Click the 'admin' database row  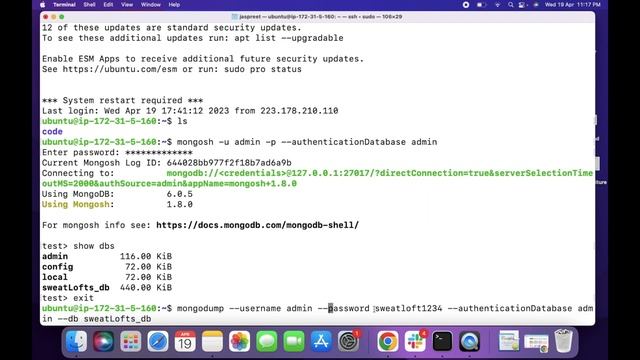tap(107, 256)
